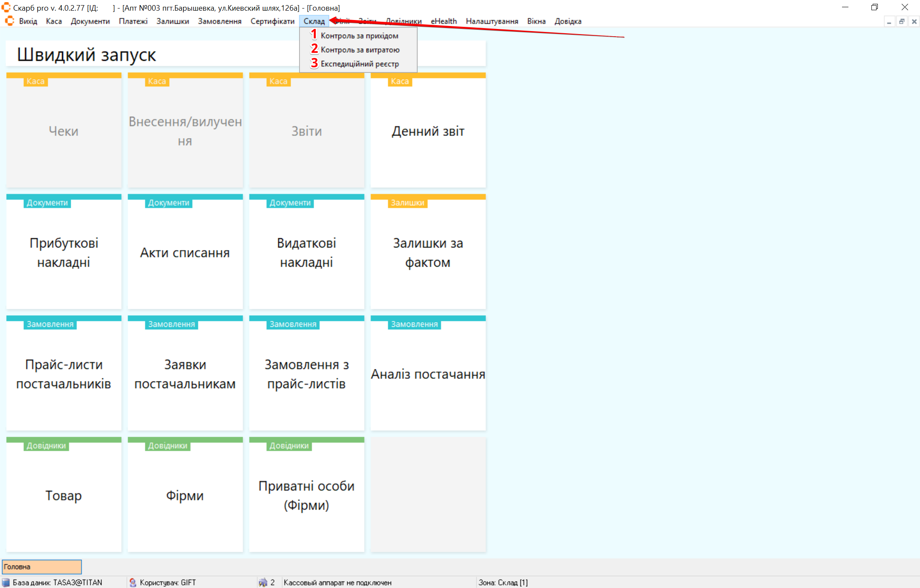Open the eHealth menu

(x=444, y=21)
